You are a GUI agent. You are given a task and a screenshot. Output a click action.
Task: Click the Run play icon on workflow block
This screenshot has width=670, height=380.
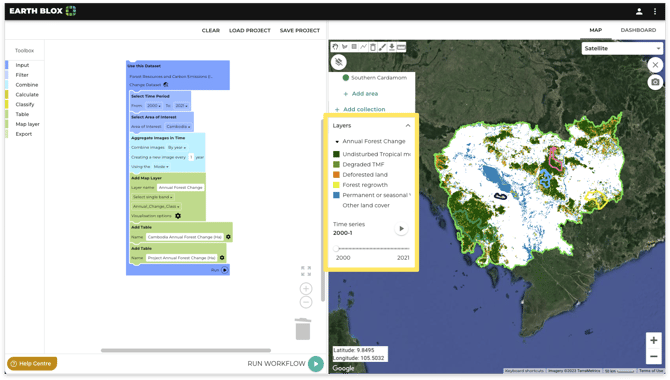pos(225,270)
